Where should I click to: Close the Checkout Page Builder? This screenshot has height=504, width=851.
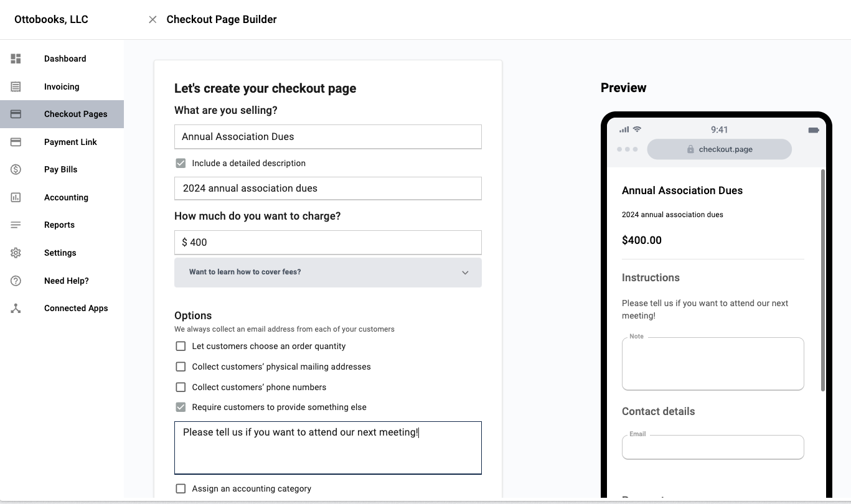[153, 19]
